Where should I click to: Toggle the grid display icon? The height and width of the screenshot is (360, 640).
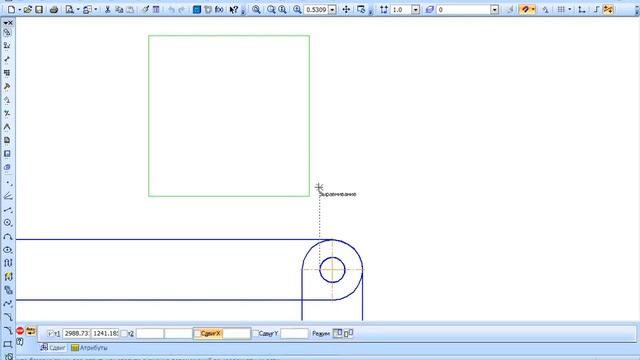[562, 9]
